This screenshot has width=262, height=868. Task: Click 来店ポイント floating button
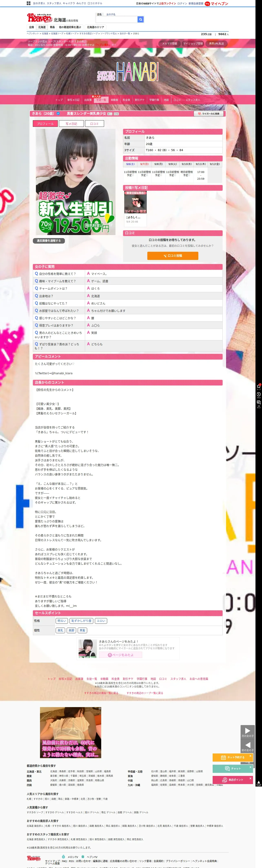(x=232, y=780)
